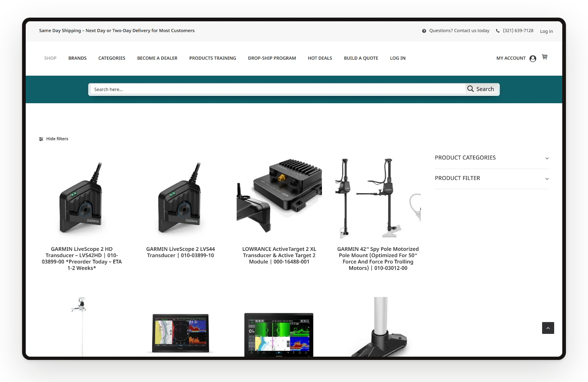Click LOG IN in main navigation
Image resolution: width=588 pixels, height=382 pixels.
398,58
